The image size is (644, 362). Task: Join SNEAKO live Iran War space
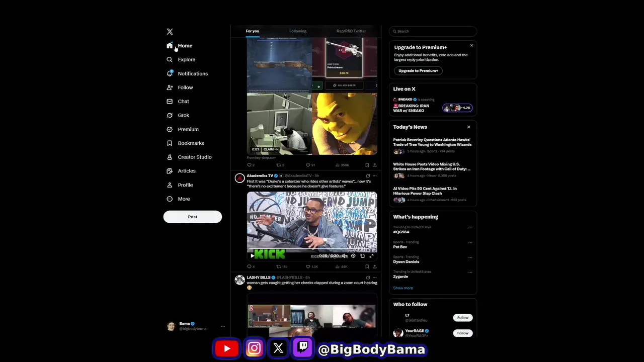(x=432, y=106)
